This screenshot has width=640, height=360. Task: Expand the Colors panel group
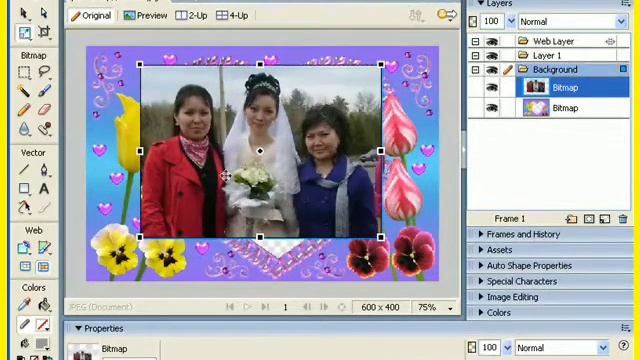pyautogui.click(x=481, y=312)
